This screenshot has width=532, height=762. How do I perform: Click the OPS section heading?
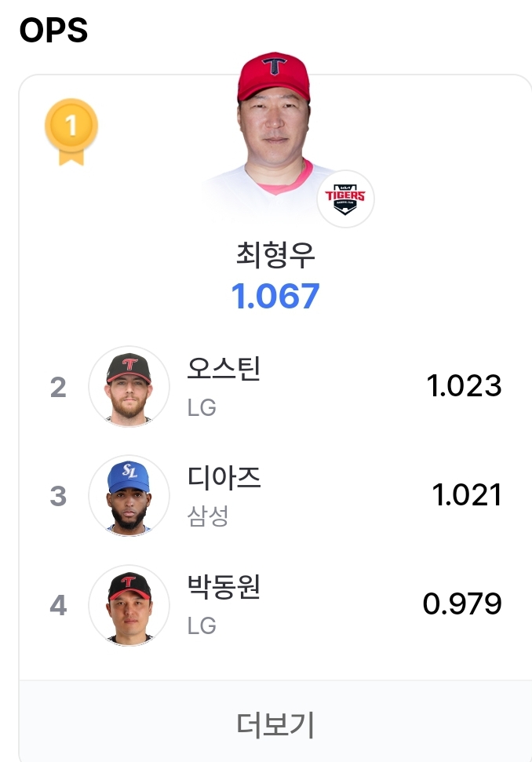coord(53,30)
